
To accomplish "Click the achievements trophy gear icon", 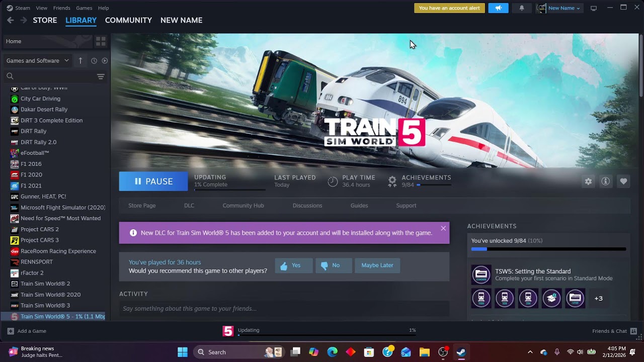I will coord(392,182).
